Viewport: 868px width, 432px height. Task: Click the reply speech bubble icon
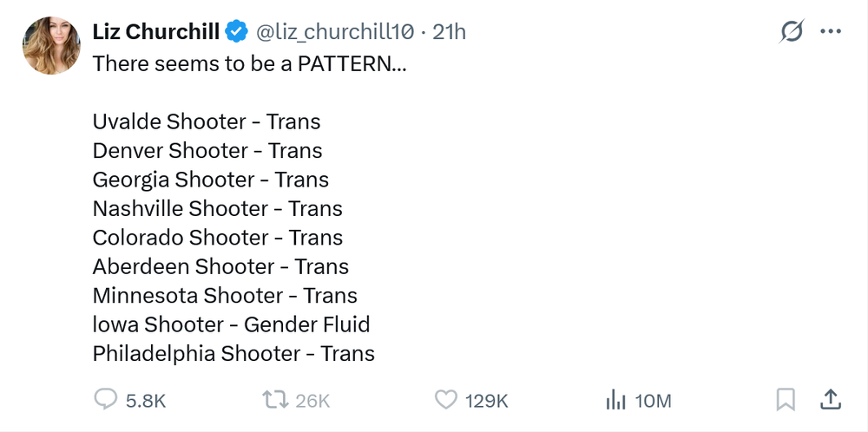click(x=105, y=399)
